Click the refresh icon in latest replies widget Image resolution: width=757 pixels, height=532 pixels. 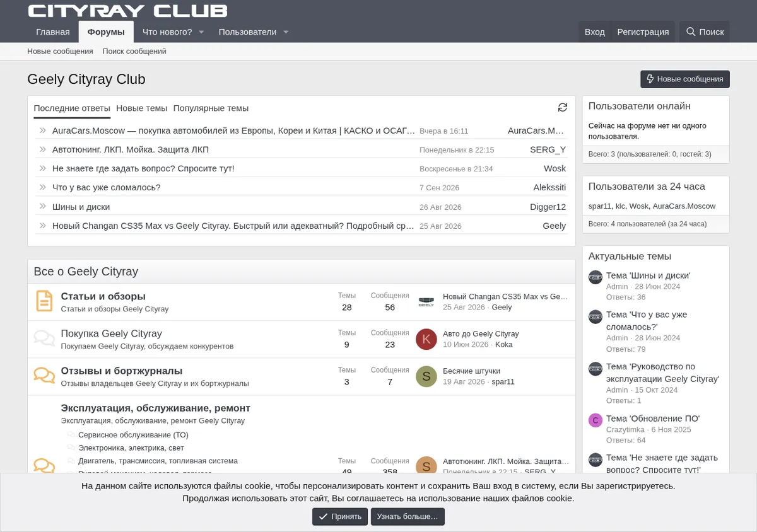[563, 108]
